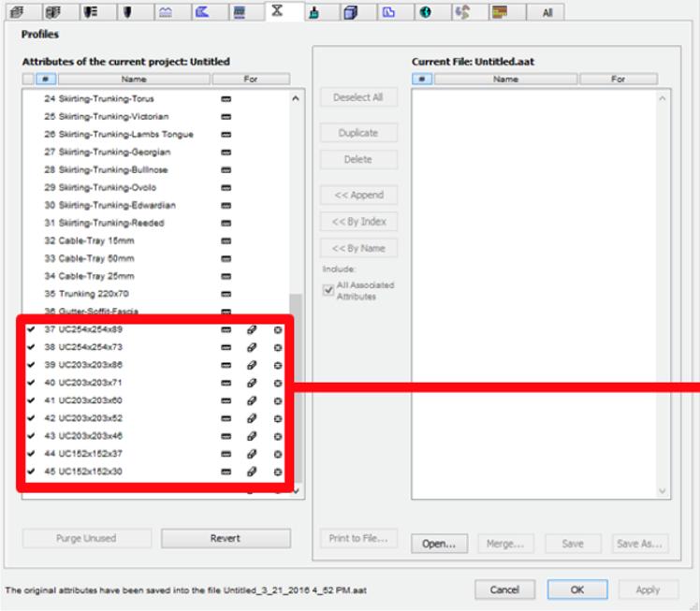Select row 33 Cable-Tray 50mm
The image size is (700, 611).
click(x=156, y=258)
